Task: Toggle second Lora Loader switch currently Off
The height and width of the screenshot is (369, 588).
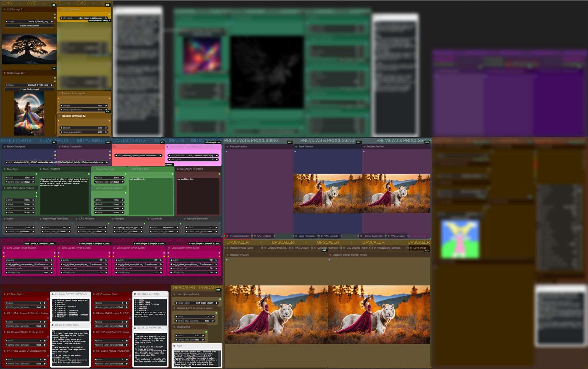Action: click(x=83, y=260)
